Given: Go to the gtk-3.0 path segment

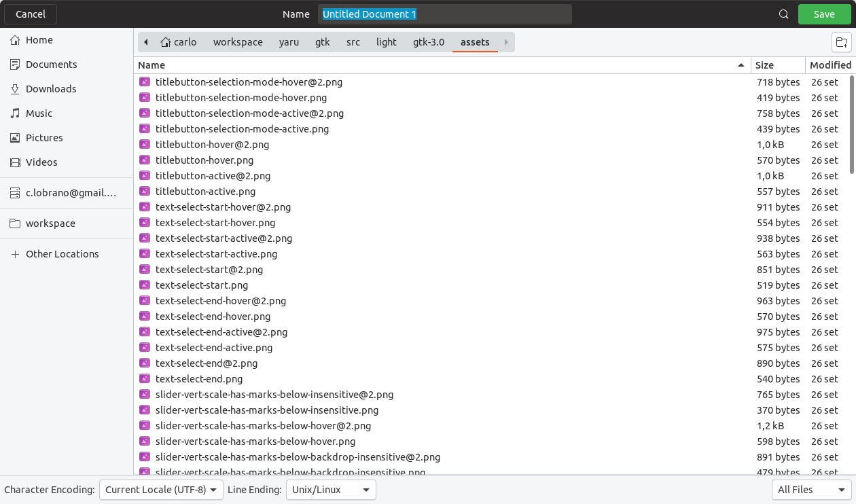Looking at the screenshot, I should (429, 42).
